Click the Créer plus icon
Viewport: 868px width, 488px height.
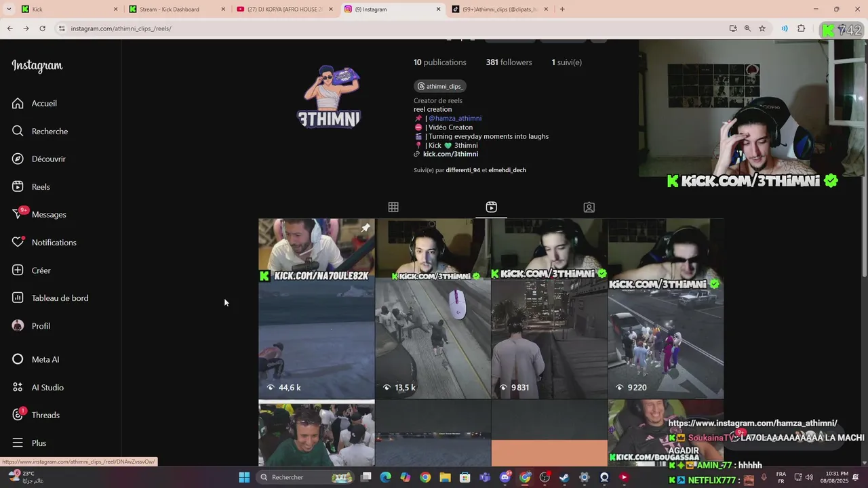18,270
